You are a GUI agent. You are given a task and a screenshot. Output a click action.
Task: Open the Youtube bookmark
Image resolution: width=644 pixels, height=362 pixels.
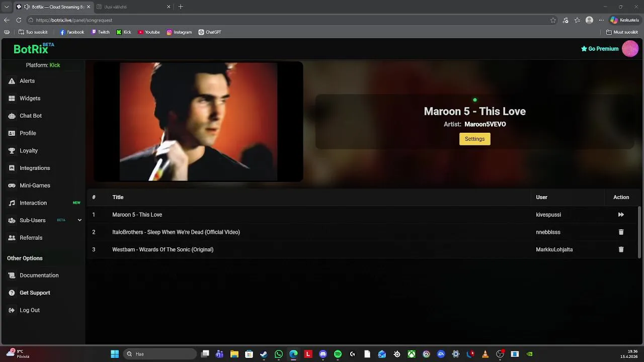pos(148,32)
